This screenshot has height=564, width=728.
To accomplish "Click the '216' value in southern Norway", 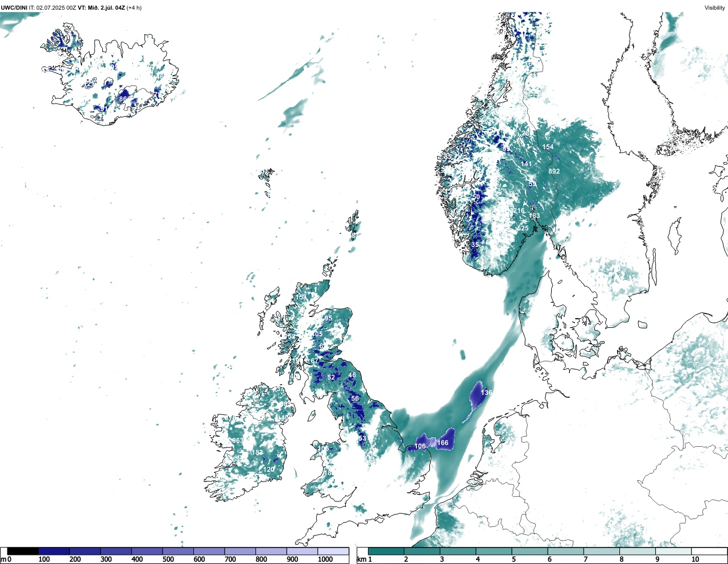I will 519,211.
